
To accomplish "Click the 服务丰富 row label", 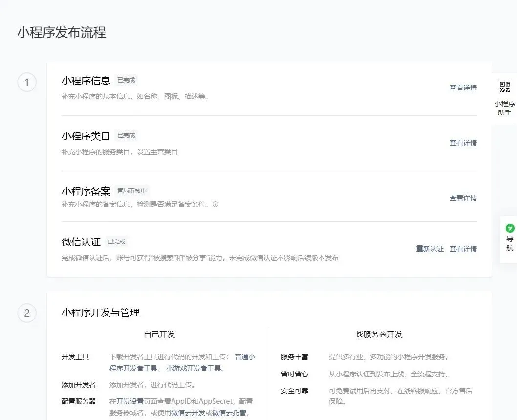I will pyautogui.click(x=295, y=357).
